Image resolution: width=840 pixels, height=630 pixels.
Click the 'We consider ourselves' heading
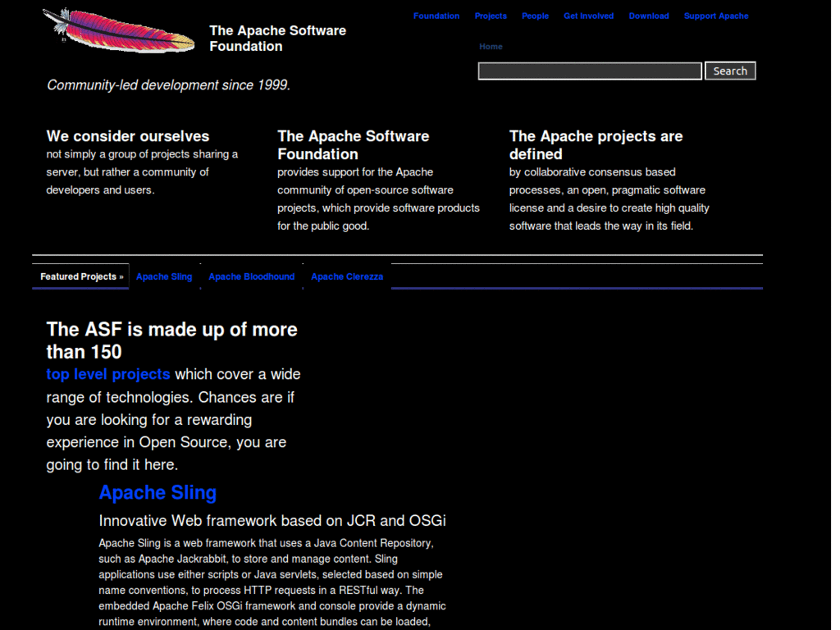pos(127,136)
